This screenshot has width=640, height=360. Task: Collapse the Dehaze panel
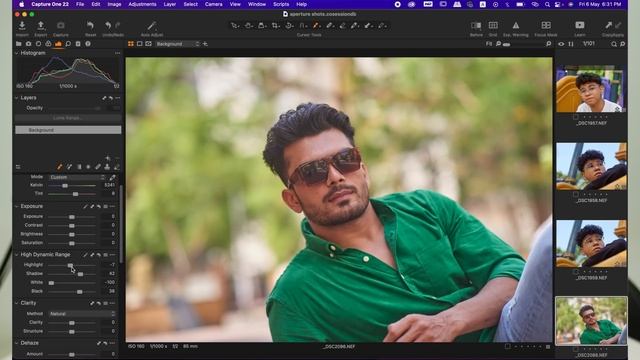click(x=17, y=343)
